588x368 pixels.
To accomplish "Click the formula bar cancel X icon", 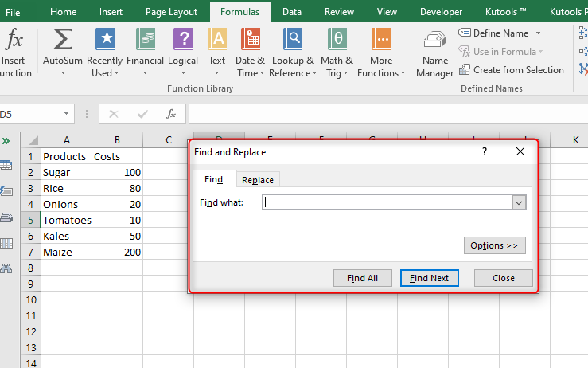I will [114, 114].
